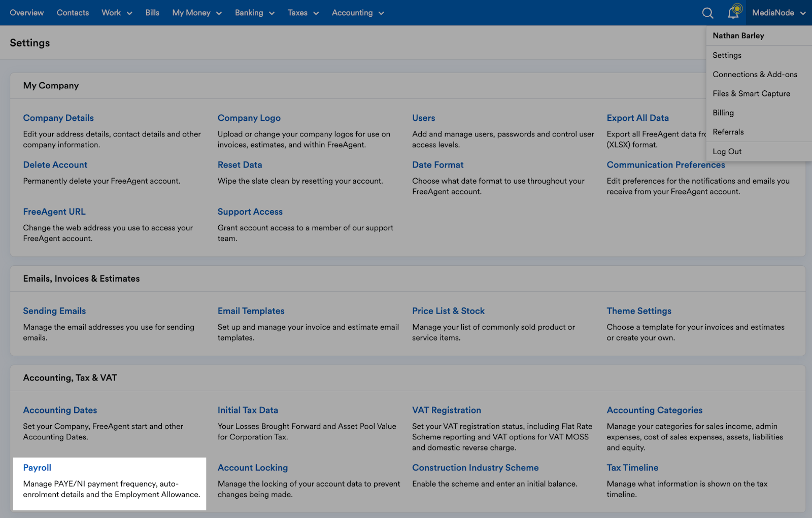Click 'Enable the scheme' description text
Image resolution: width=812 pixels, height=518 pixels.
coord(494,484)
